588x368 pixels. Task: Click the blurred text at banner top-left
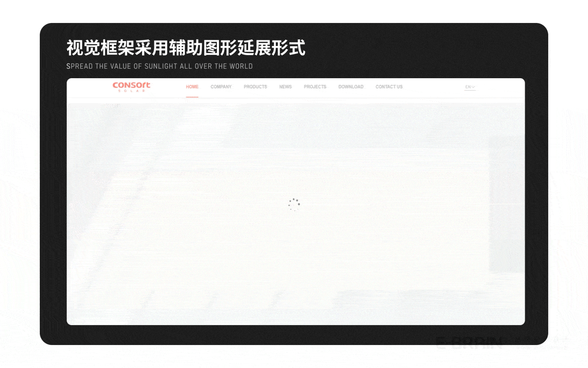point(111,105)
